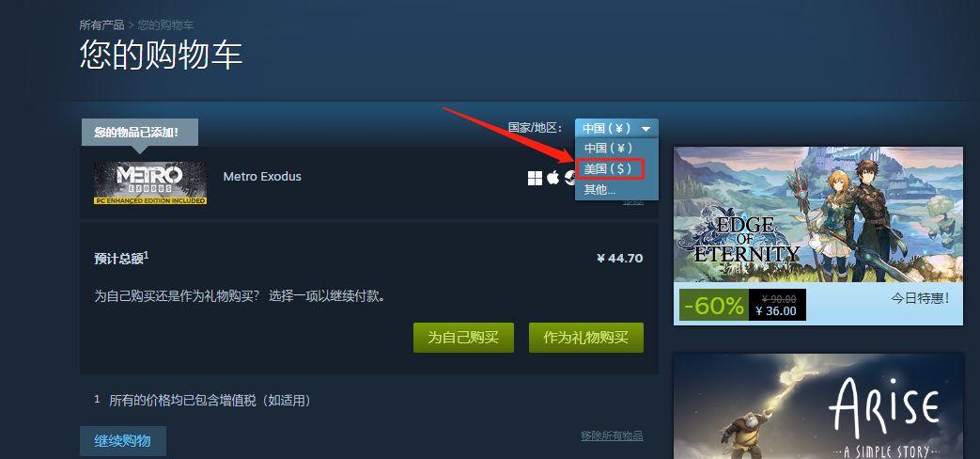Image resolution: width=980 pixels, height=459 pixels.
Task: Open the Metro Exodus game thumbnail
Action: (150, 182)
